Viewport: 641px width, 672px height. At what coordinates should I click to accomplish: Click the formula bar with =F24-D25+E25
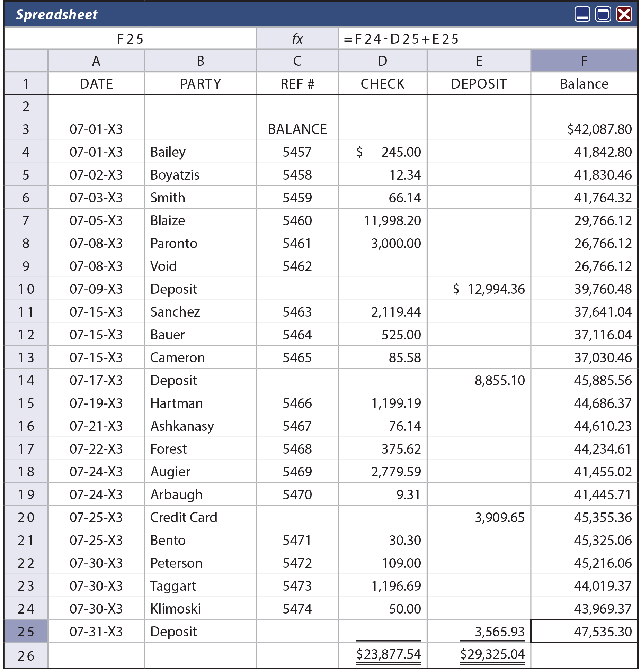(488, 38)
